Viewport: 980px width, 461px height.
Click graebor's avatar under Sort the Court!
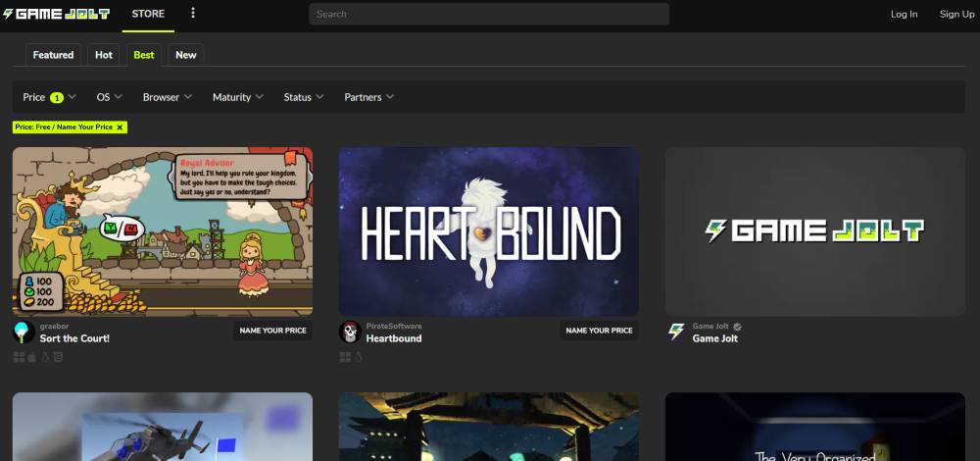(x=24, y=333)
